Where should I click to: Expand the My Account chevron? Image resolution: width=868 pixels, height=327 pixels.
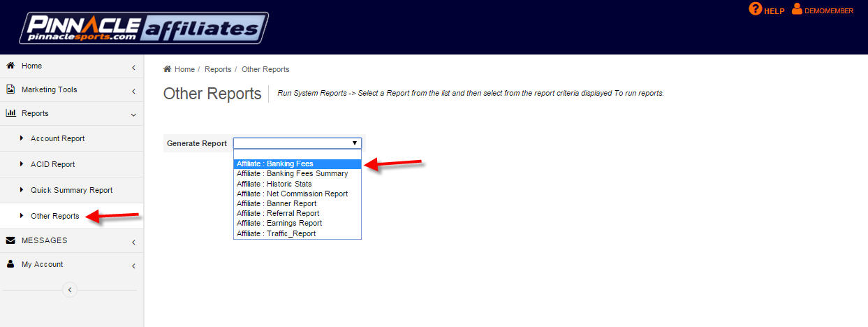(133, 266)
